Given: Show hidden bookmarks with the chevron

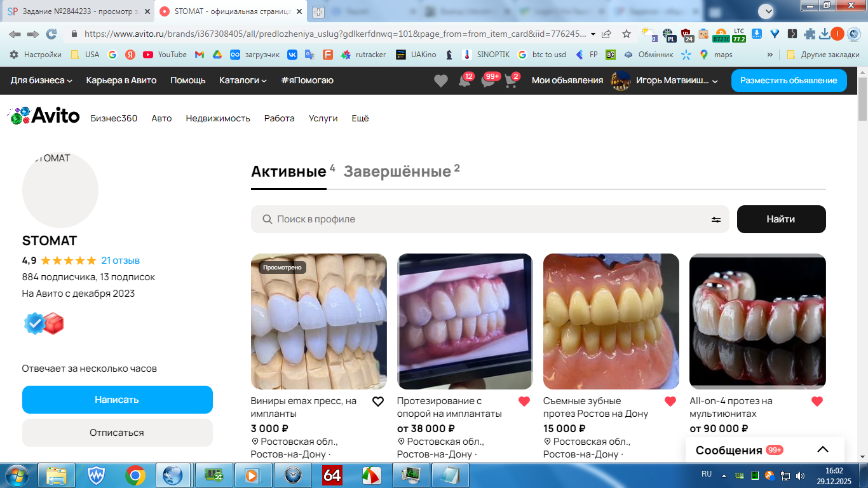Looking at the screenshot, I should click(770, 55).
